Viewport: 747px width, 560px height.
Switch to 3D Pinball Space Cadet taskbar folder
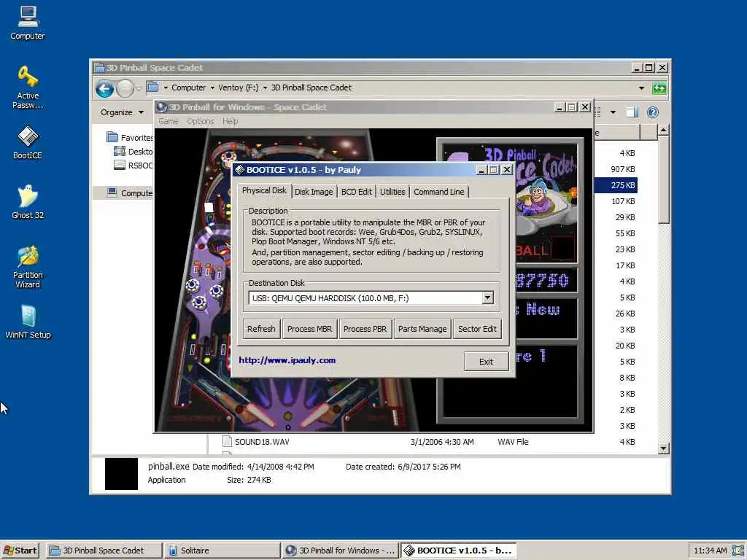point(104,551)
